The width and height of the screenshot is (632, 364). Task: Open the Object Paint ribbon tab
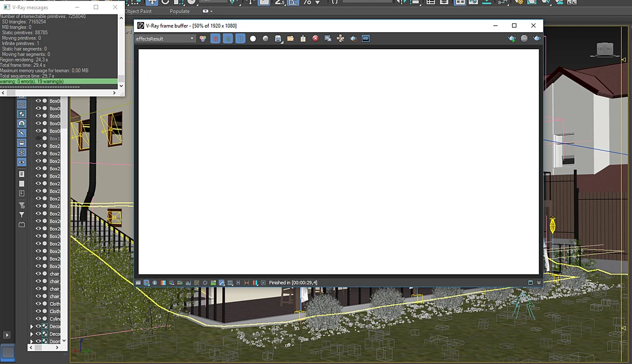[138, 11]
